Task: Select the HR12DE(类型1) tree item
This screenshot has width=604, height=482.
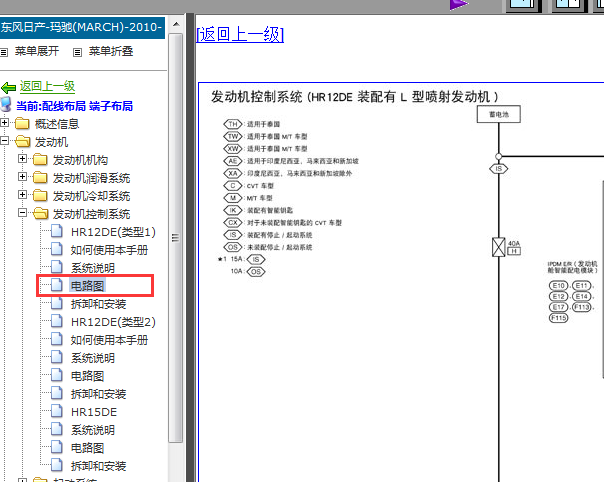Action: pyautogui.click(x=113, y=232)
